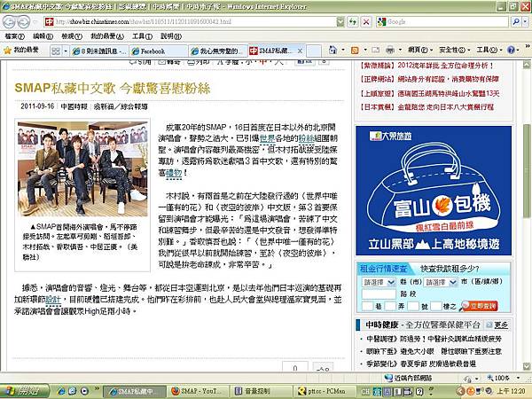
Task: Open a new blank tab
Action: pos(314,51)
